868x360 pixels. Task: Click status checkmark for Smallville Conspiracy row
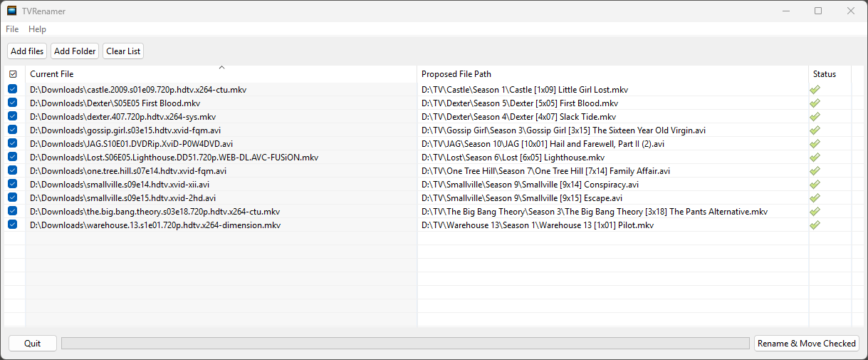pos(815,185)
